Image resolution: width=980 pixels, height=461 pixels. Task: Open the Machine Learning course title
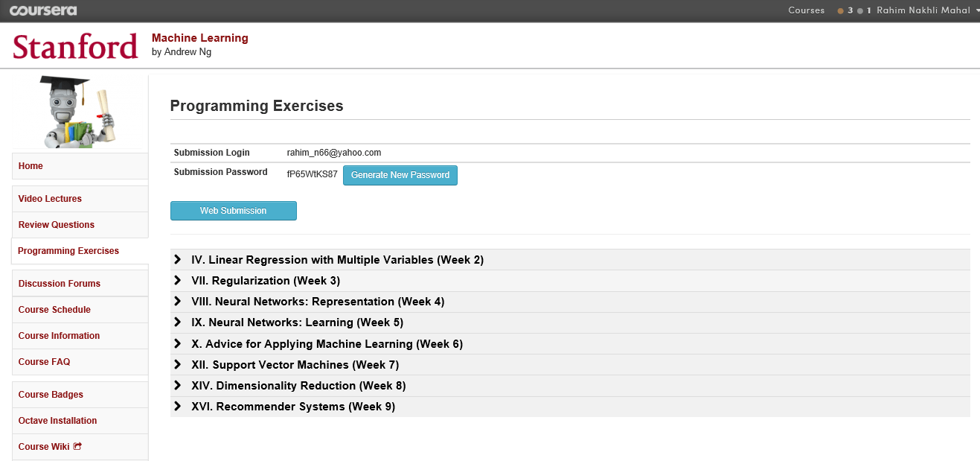click(x=199, y=37)
